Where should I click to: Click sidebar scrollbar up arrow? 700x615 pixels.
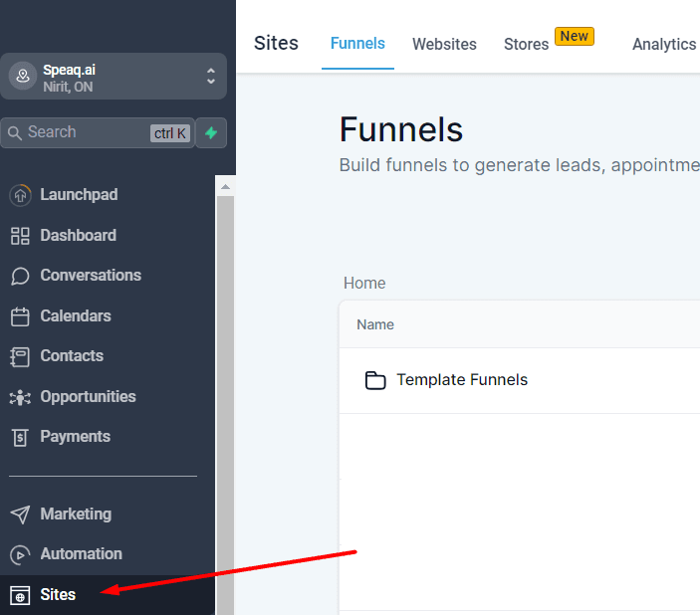pos(225,186)
